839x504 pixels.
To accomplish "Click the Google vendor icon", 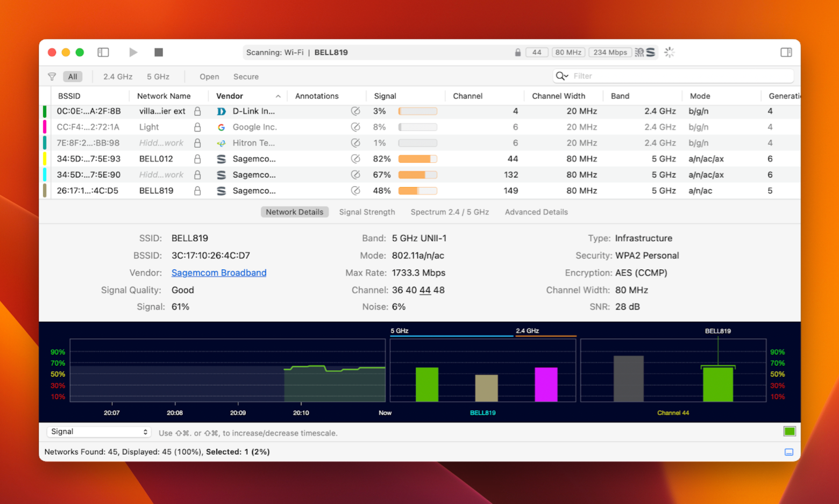I will click(221, 127).
